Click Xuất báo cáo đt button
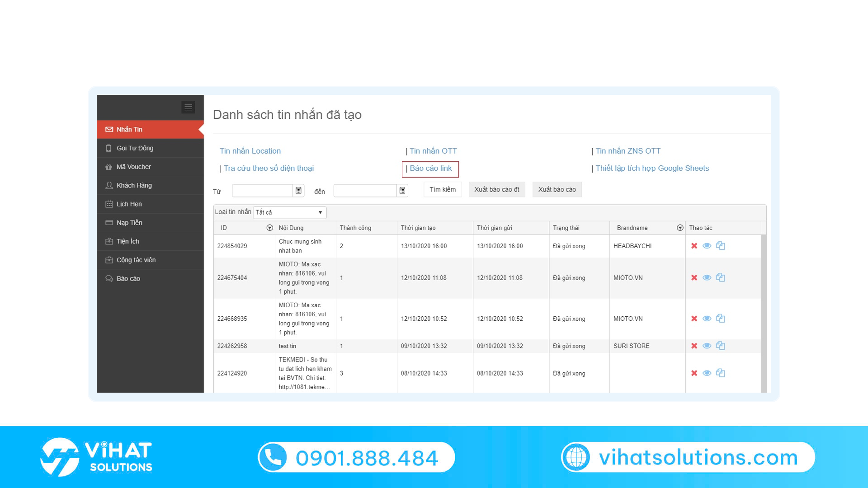This screenshot has height=488, width=868. 497,189
